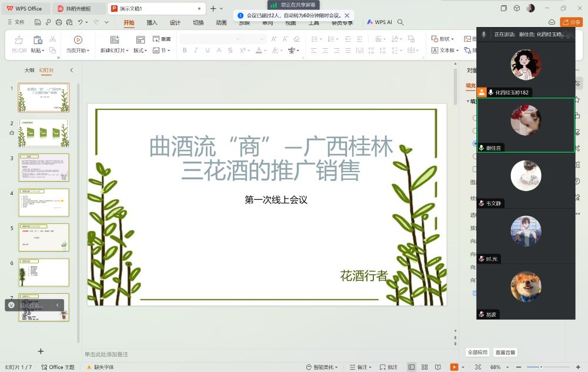Switch to the 插入 ribbon tab
The image size is (588, 372).
click(152, 22)
